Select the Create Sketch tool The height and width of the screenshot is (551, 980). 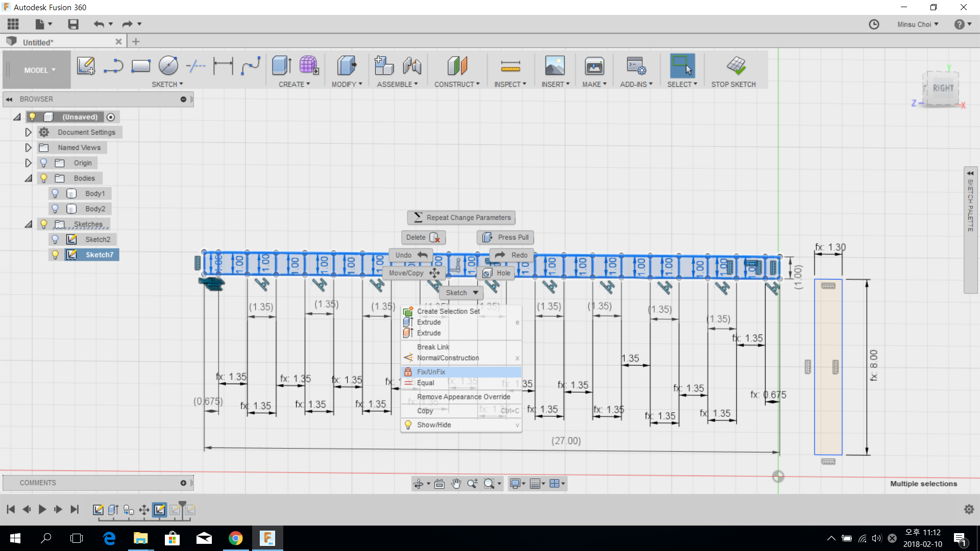86,66
